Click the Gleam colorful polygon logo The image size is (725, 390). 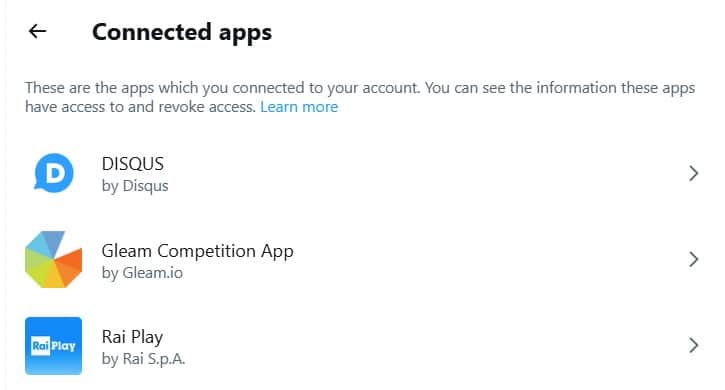54,260
